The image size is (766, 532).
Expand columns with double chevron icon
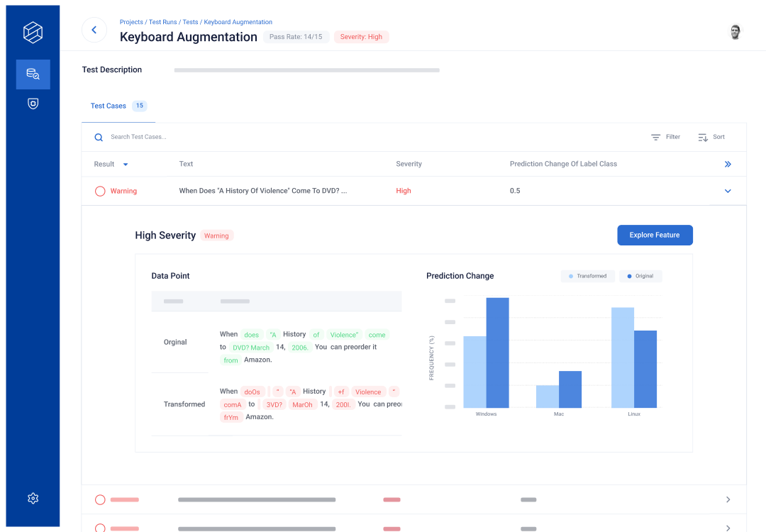coord(728,164)
